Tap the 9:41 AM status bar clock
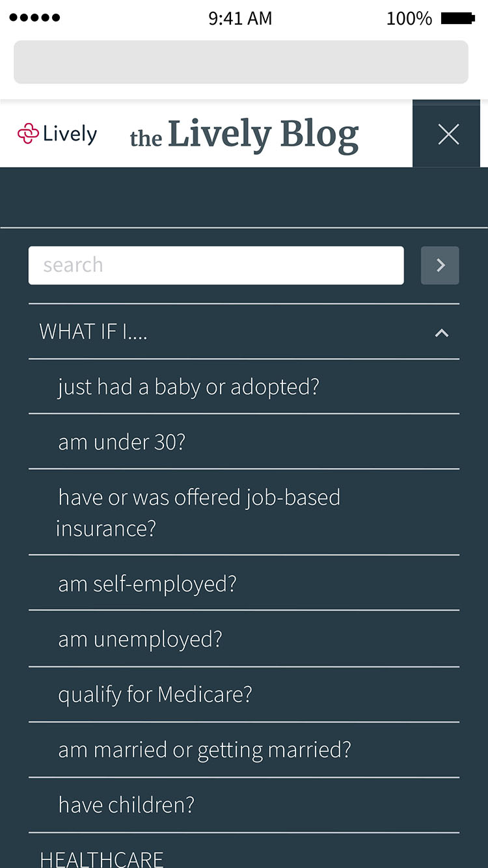Viewport: 488px width, 868px height. point(240,18)
